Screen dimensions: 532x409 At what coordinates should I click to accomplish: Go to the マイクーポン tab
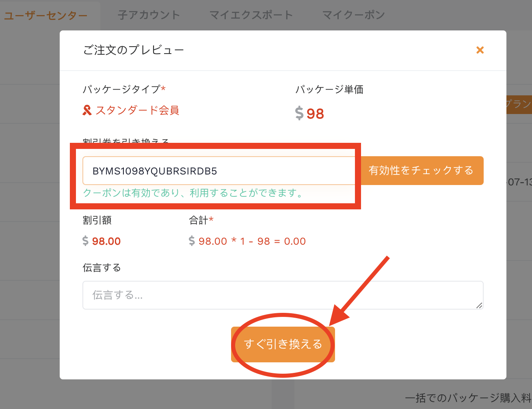point(354,15)
